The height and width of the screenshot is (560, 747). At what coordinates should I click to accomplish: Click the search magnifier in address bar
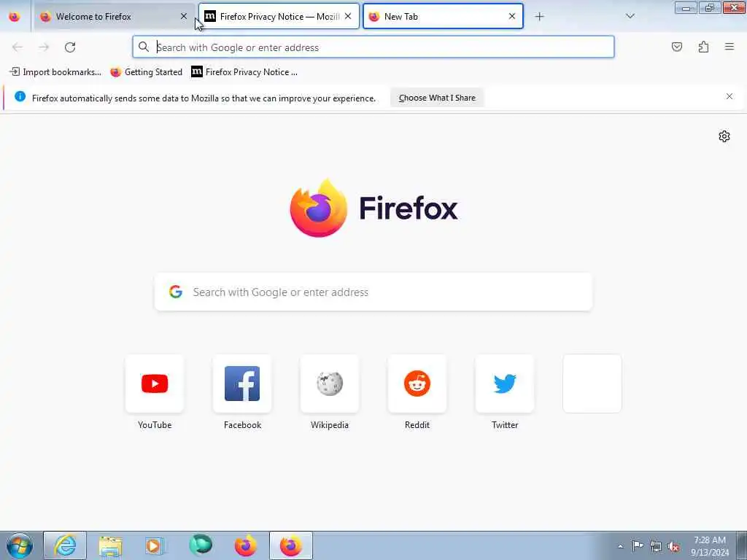(144, 47)
